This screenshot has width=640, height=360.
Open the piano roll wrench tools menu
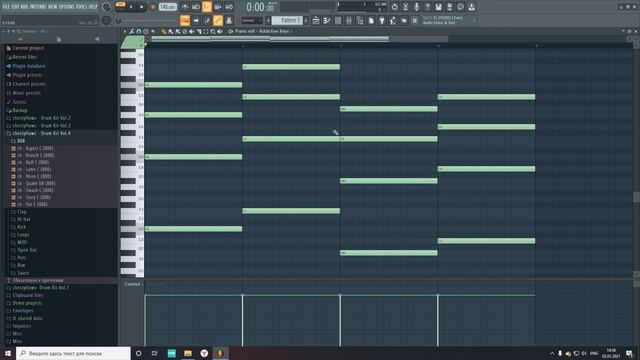point(132,31)
